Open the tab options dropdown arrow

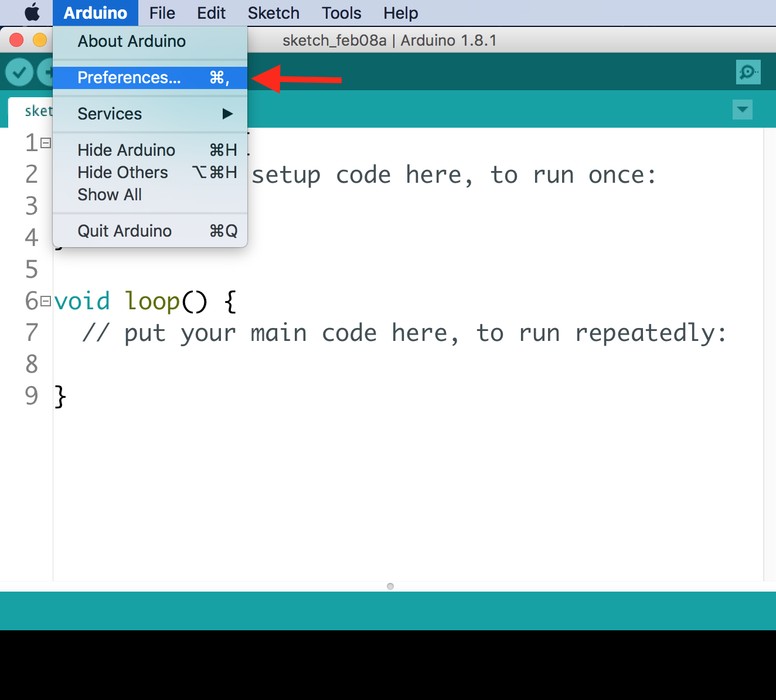point(743,110)
